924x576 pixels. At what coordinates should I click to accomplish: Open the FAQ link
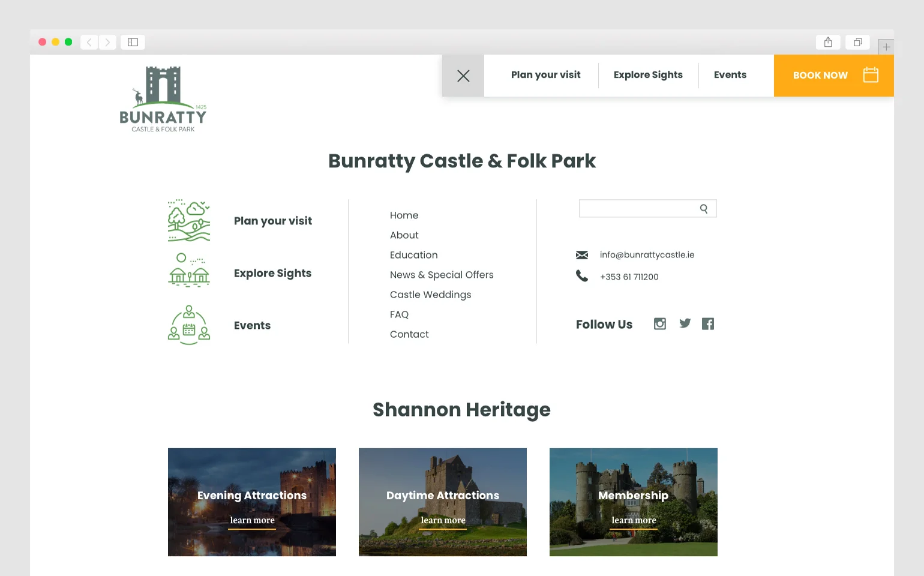tap(400, 314)
